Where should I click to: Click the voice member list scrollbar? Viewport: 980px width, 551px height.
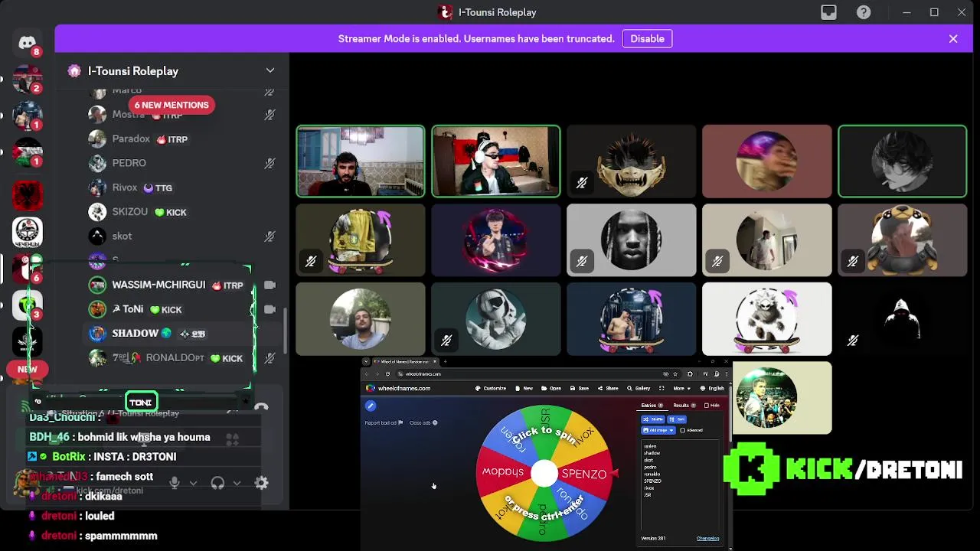tap(286, 331)
